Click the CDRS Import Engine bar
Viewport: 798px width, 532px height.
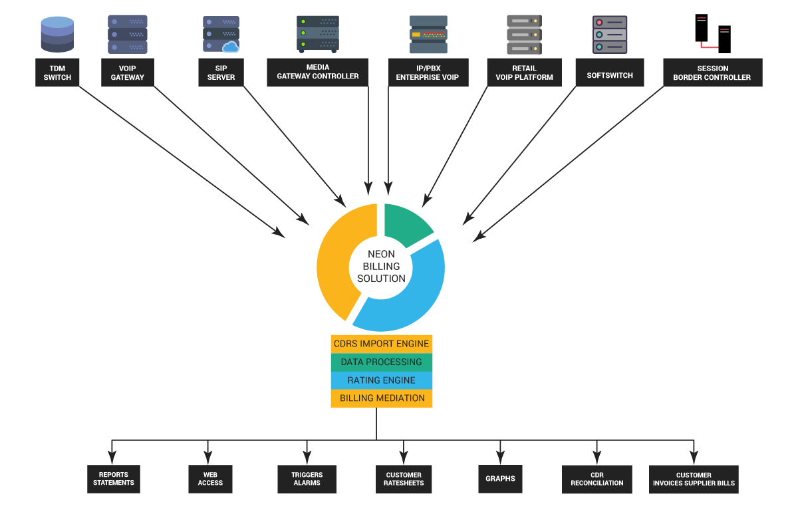click(x=382, y=344)
